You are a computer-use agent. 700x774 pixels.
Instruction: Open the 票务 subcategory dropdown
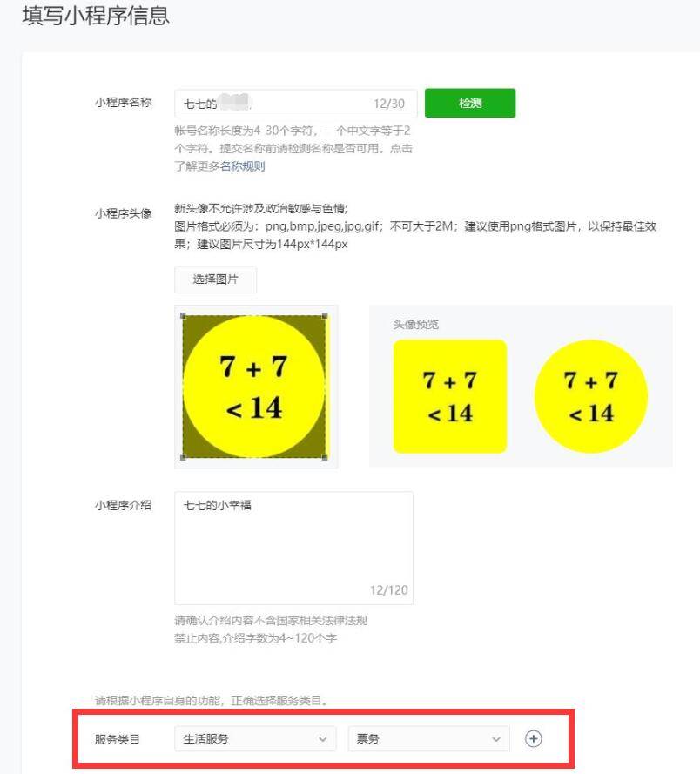click(428, 738)
